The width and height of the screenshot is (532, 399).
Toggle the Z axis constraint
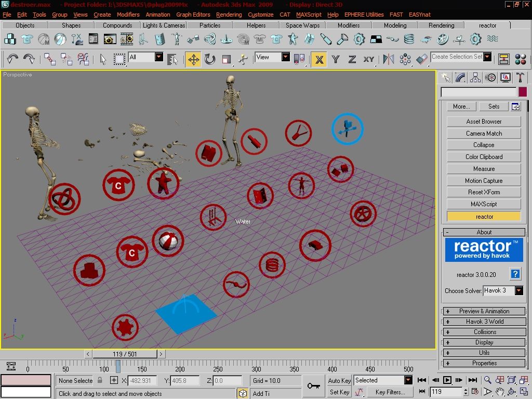352,59
